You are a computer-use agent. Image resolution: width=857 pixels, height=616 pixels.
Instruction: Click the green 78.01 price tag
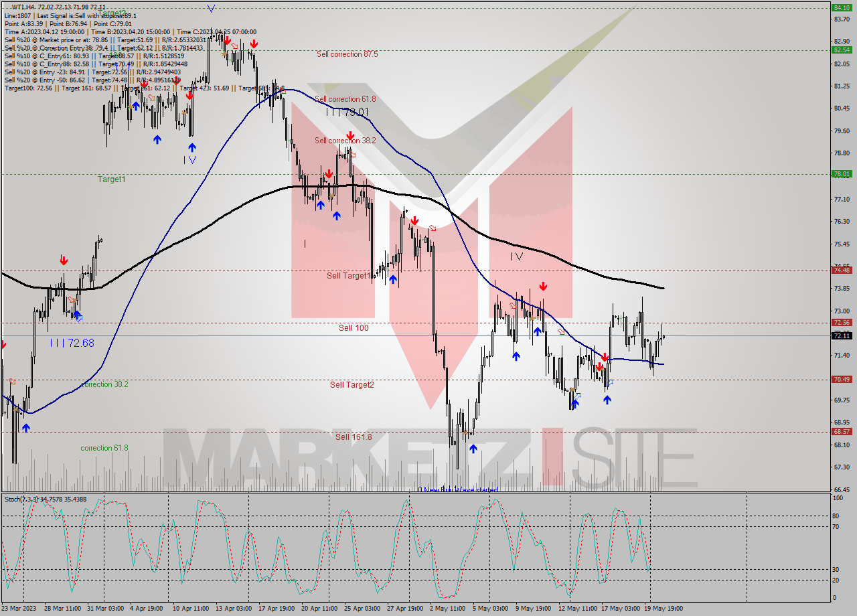pos(841,174)
